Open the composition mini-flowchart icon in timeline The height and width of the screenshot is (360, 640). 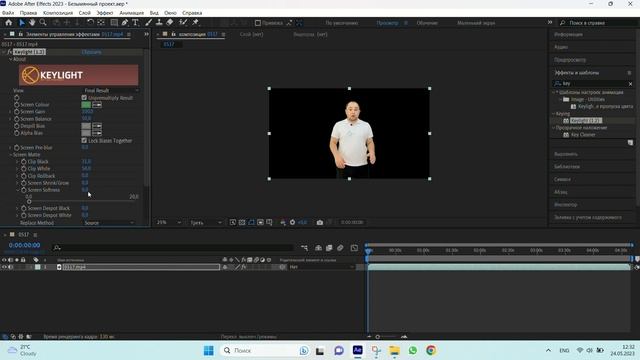pyautogui.click(x=304, y=248)
